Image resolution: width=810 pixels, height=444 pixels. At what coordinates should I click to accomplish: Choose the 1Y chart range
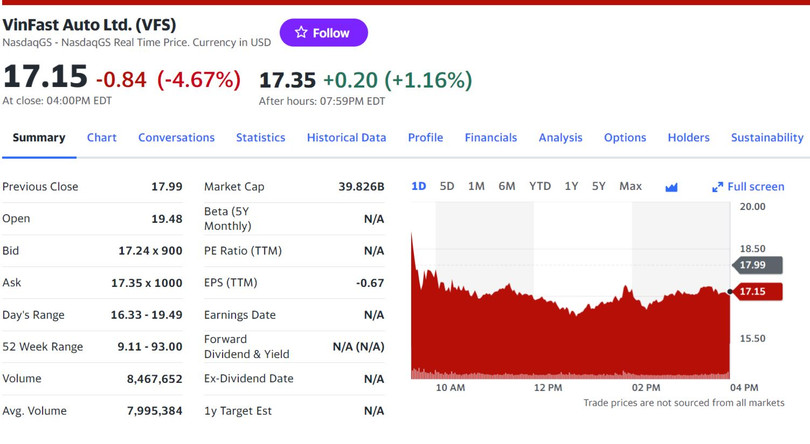571,186
